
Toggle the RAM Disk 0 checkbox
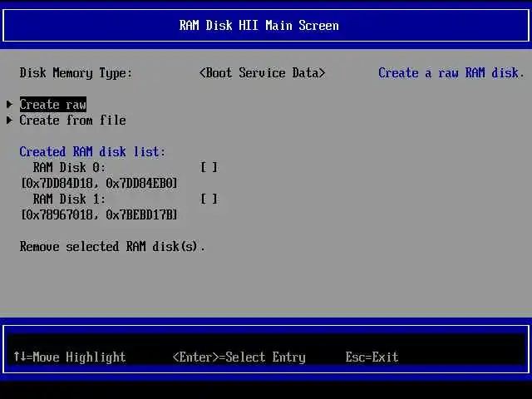[209, 167]
